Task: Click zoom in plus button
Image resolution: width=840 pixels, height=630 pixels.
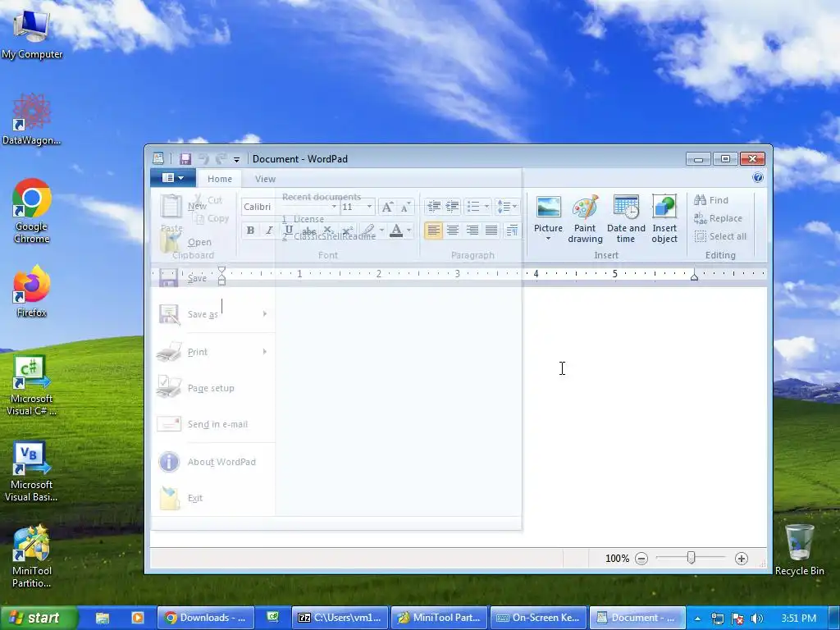Action: click(x=742, y=559)
